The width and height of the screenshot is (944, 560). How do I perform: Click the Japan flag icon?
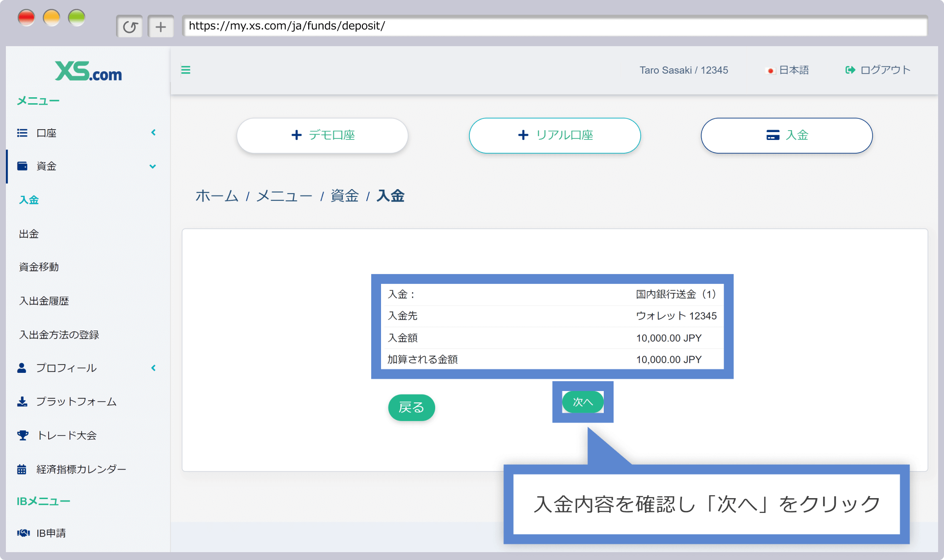[x=770, y=71]
